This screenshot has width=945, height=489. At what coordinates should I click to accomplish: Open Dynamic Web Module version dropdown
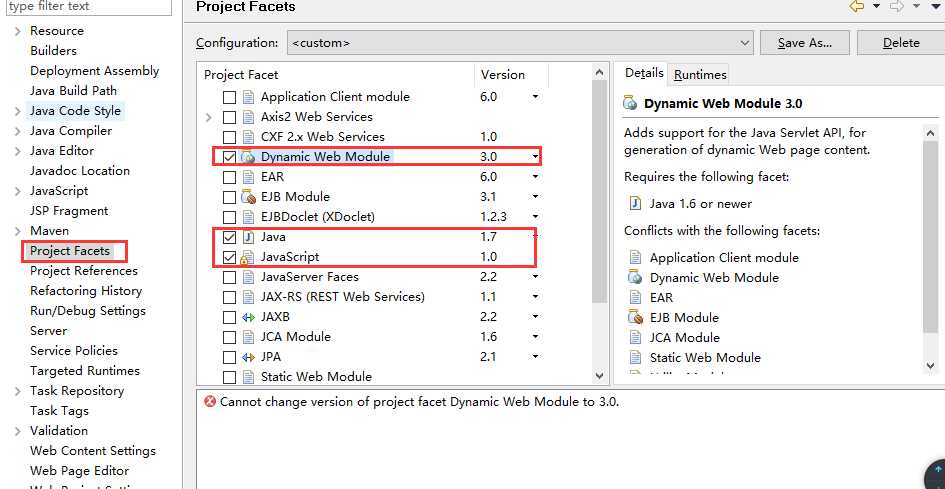pos(535,157)
